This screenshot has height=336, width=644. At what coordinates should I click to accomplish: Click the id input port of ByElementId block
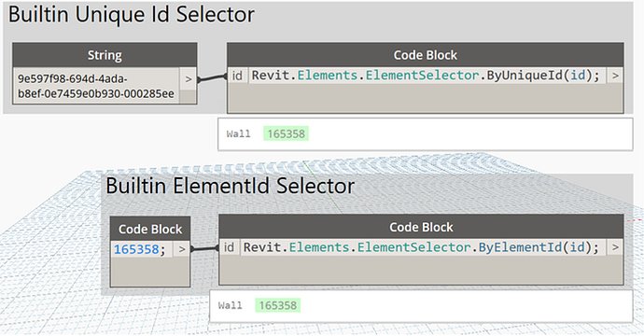click(x=230, y=247)
